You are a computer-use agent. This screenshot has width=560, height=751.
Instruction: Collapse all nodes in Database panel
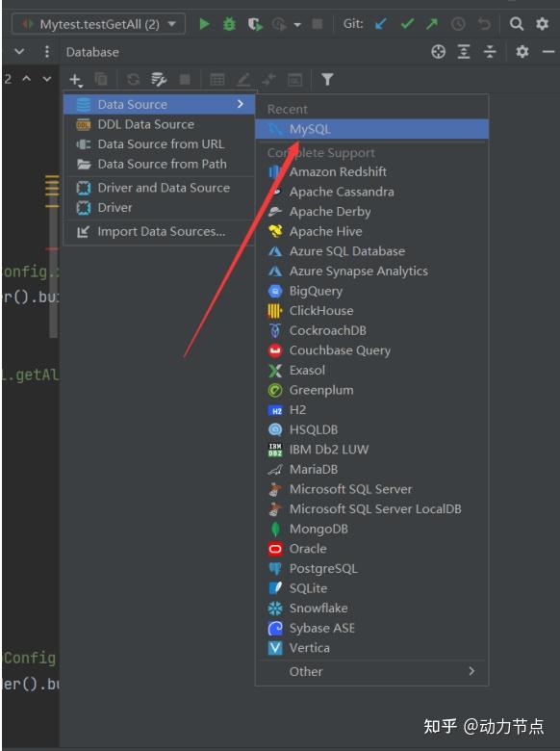490,52
